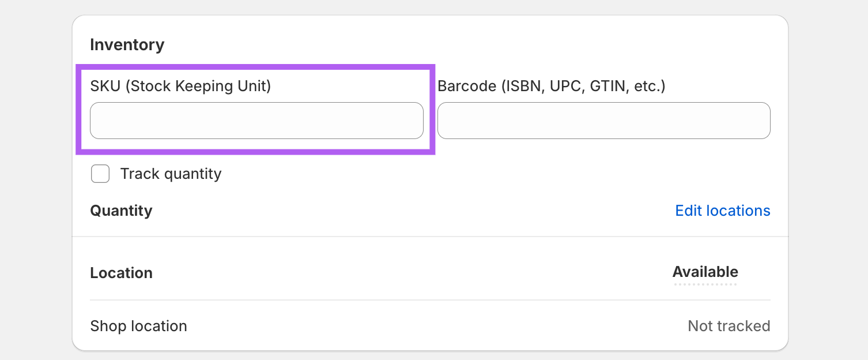The height and width of the screenshot is (360, 868).
Task: Click the "Not tracked" status text
Action: (x=729, y=326)
